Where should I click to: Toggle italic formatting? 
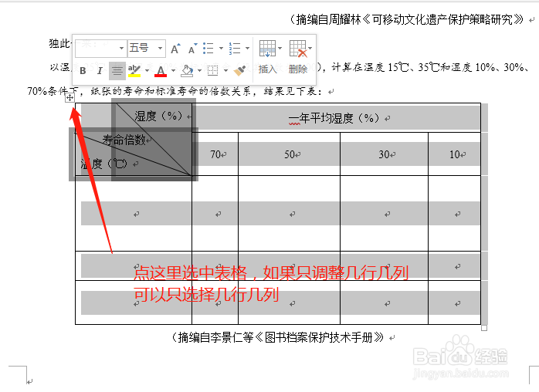[x=100, y=71]
